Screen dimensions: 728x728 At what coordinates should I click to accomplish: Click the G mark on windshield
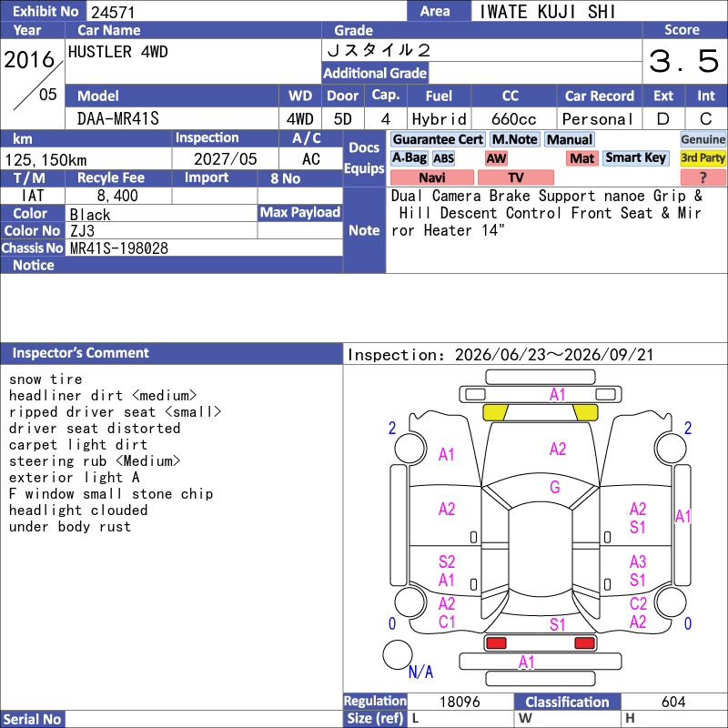point(555,487)
